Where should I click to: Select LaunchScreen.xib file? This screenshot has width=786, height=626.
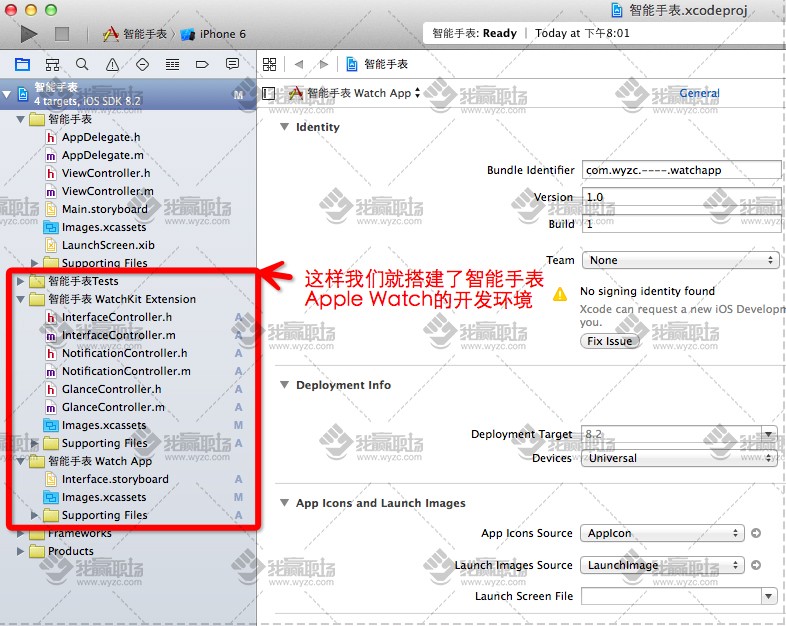108,245
